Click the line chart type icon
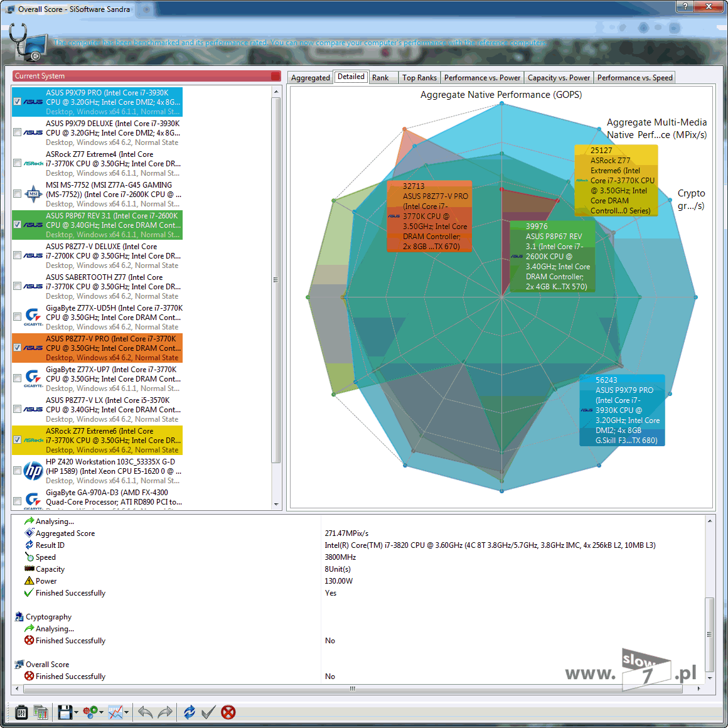This screenshot has height=728, width=728. point(115,712)
